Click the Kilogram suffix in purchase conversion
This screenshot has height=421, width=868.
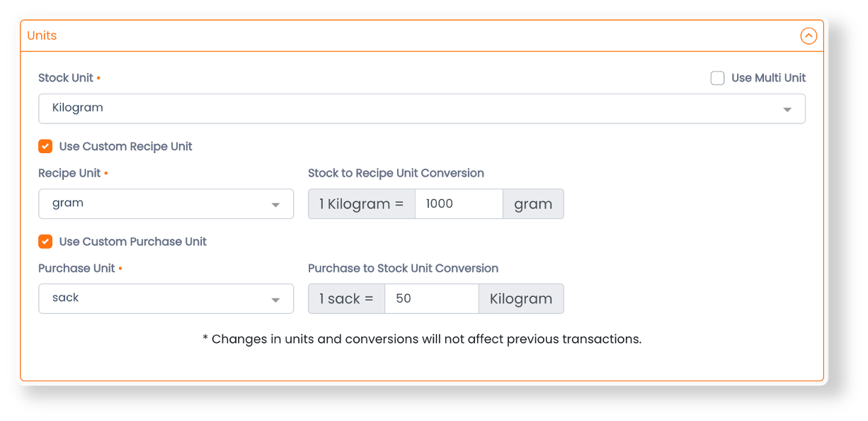pyautogui.click(x=521, y=298)
